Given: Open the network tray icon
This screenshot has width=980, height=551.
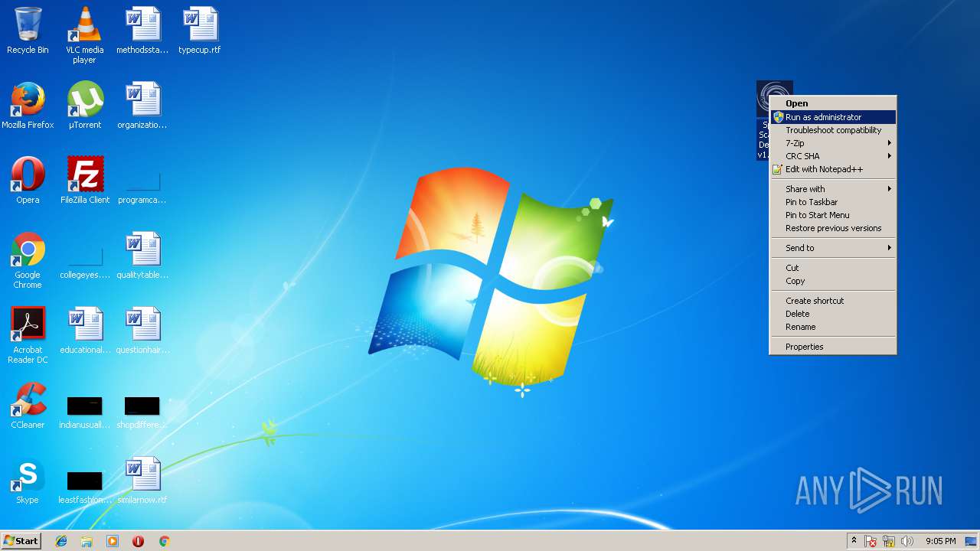Looking at the screenshot, I should point(889,541).
